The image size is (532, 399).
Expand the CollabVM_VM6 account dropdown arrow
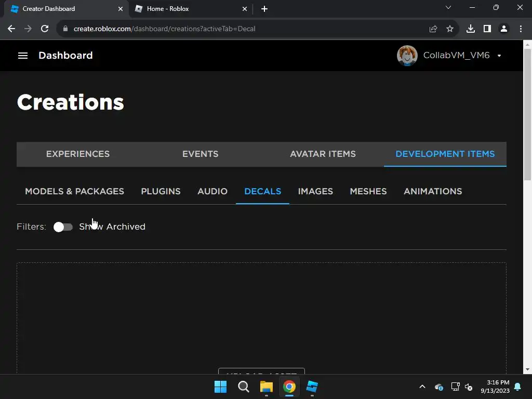pos(499,56)
